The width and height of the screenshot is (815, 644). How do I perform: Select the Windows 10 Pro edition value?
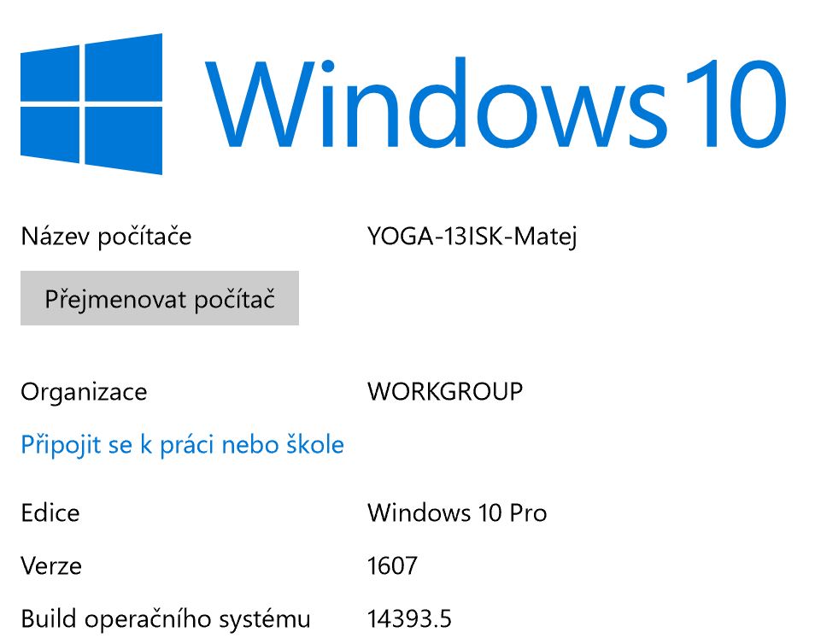457,512
